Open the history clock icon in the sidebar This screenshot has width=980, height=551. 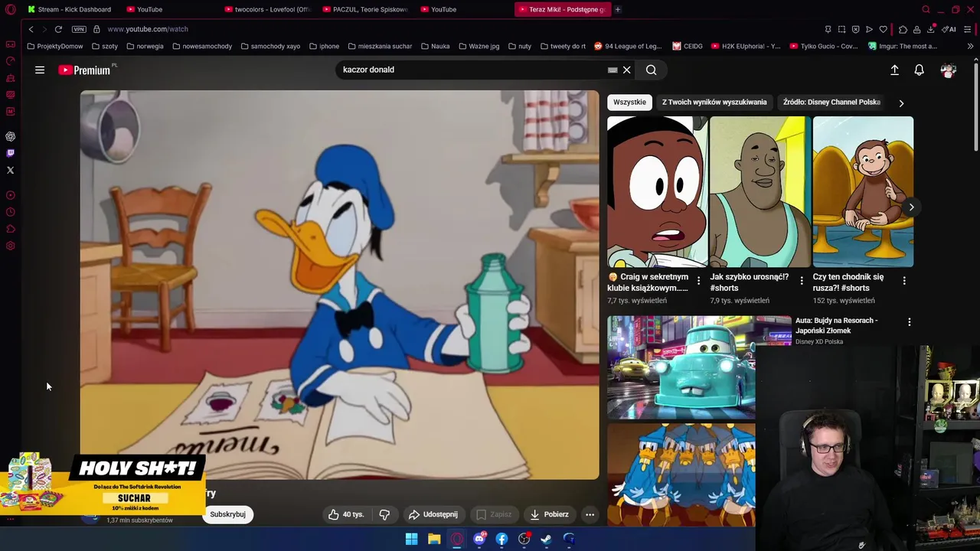coord(11,212)
